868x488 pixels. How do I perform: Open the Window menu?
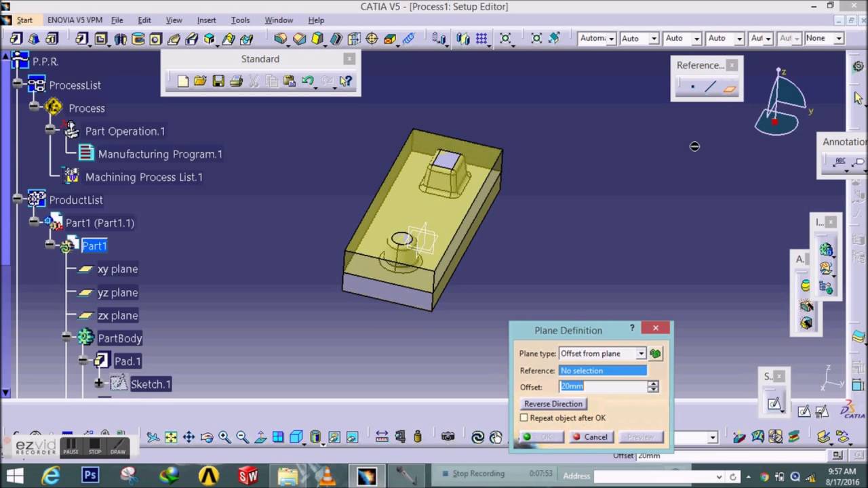tap(279, 20)
